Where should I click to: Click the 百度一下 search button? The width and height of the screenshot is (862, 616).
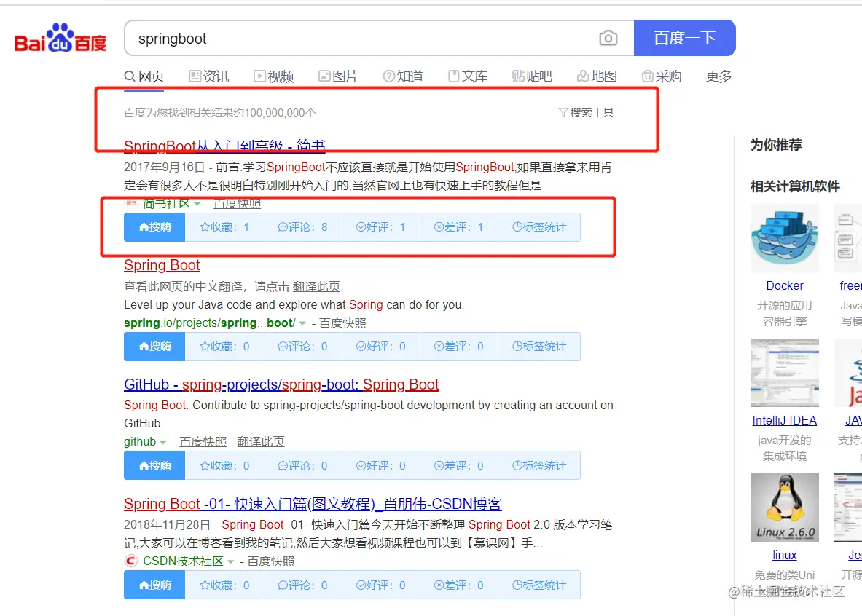pos(684,38)
